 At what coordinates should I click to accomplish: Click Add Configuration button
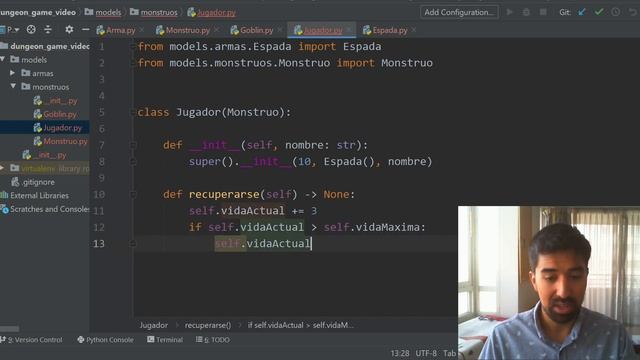pos(459,12)
